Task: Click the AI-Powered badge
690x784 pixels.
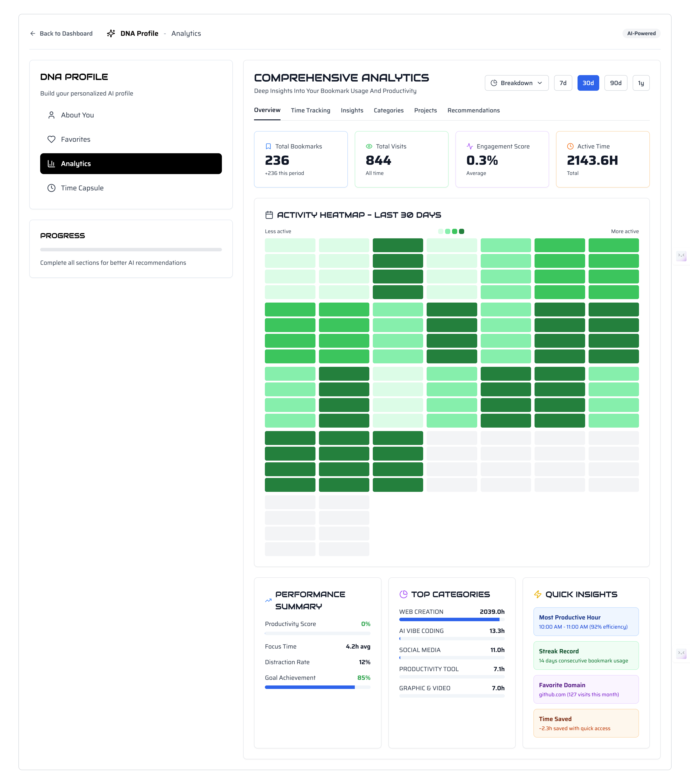Action: click(x=641, y=33)
